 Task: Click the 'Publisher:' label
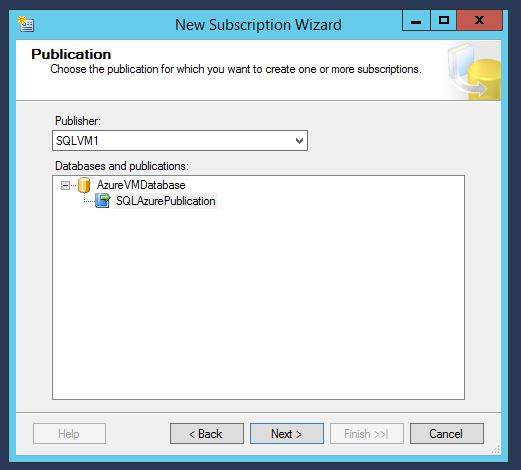click(x=78, y=121)
